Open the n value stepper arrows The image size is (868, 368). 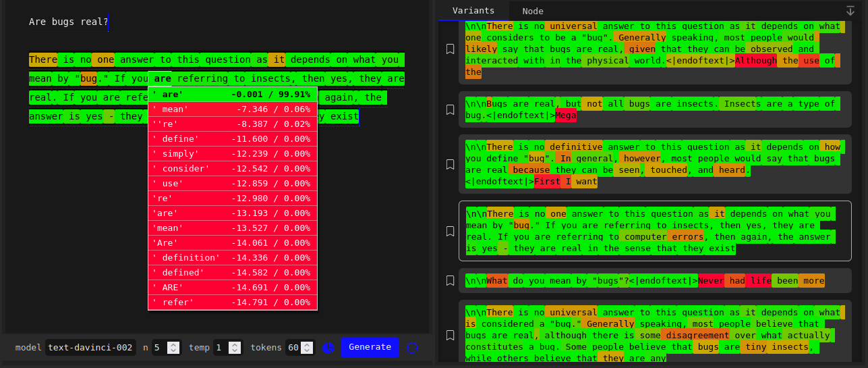(x=173, y=348)
